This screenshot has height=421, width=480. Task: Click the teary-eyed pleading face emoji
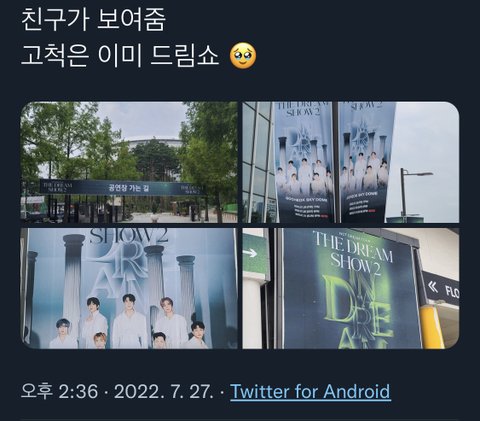pyautogui.click(x=243, y=56)
